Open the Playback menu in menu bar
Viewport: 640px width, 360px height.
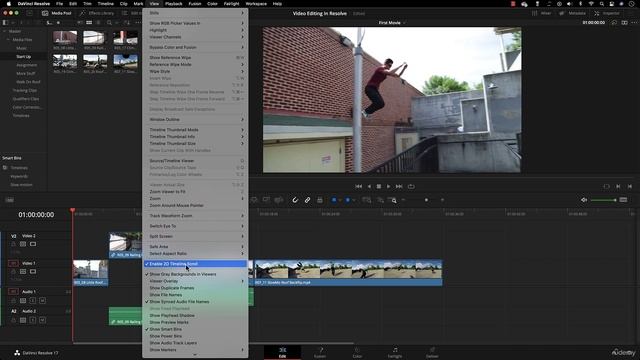(173, 4)
